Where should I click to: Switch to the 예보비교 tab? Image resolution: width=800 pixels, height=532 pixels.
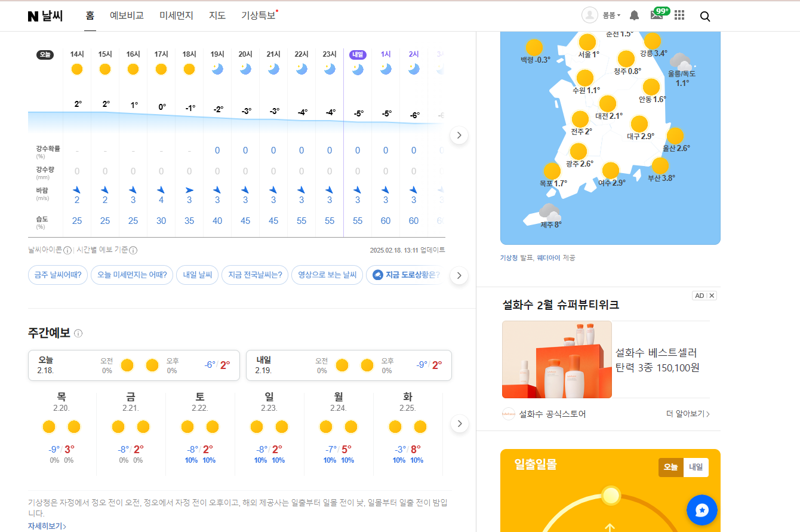[127, 16]
